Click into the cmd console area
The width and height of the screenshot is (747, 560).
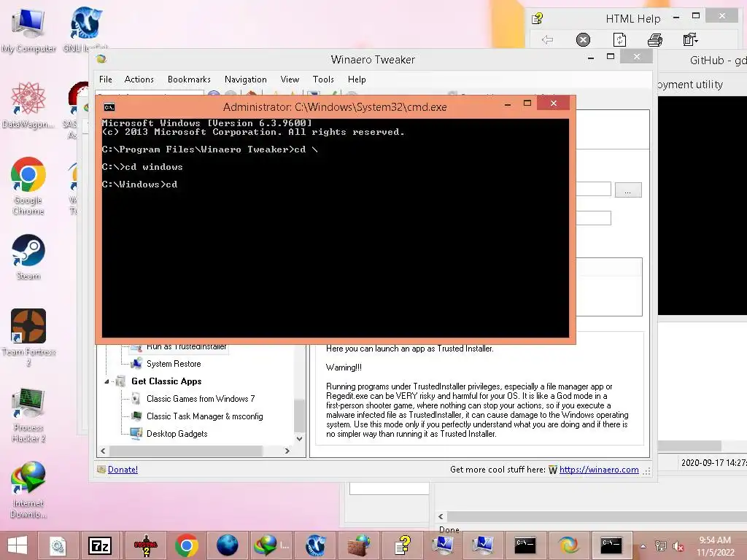click(x=335, y=227)
